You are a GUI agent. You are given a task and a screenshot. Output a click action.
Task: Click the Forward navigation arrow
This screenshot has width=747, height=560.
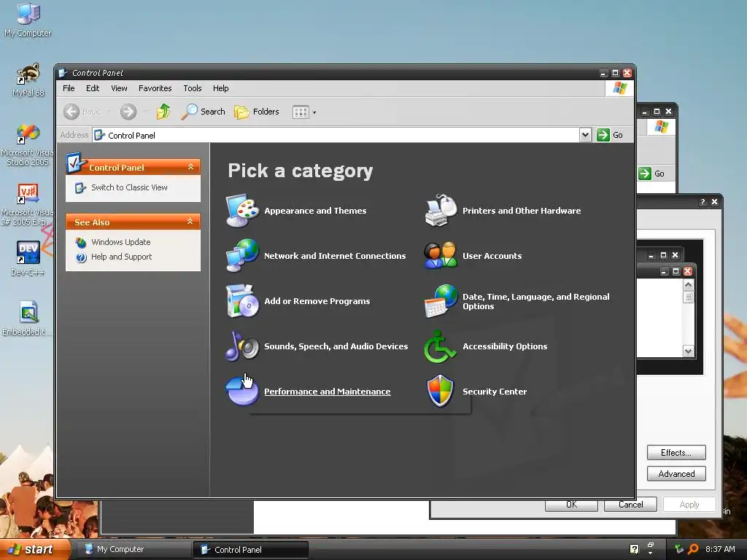click(x=128, y=112)
